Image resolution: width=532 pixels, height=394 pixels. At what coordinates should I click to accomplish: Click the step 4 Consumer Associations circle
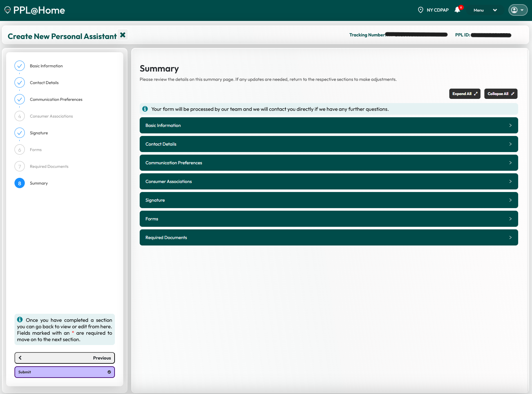click(20, 116)
